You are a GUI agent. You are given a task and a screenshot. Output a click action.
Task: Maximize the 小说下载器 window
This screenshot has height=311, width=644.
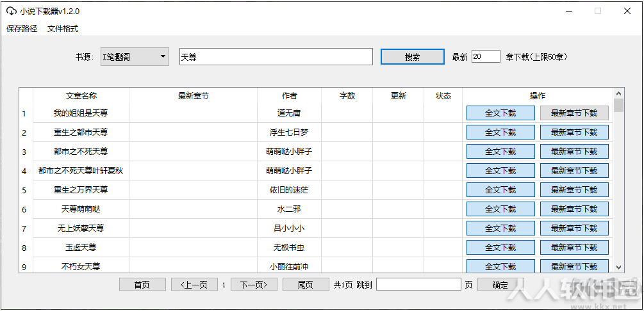click(598, 11)
